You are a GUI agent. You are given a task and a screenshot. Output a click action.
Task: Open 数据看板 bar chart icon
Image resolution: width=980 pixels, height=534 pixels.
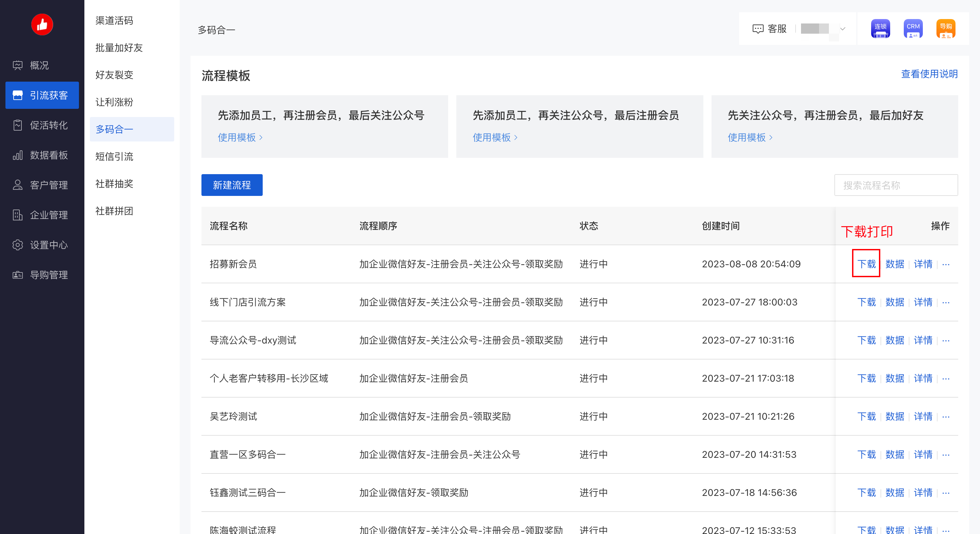point(17,155)
